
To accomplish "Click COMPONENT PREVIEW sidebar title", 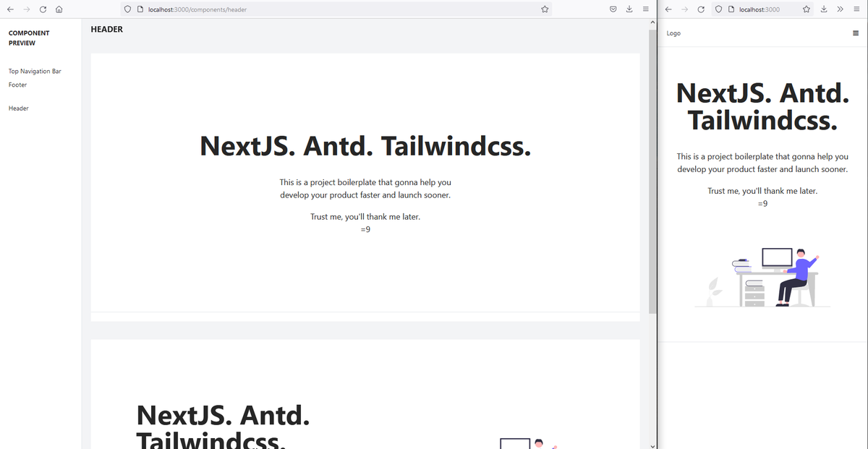I will (29, 38).
